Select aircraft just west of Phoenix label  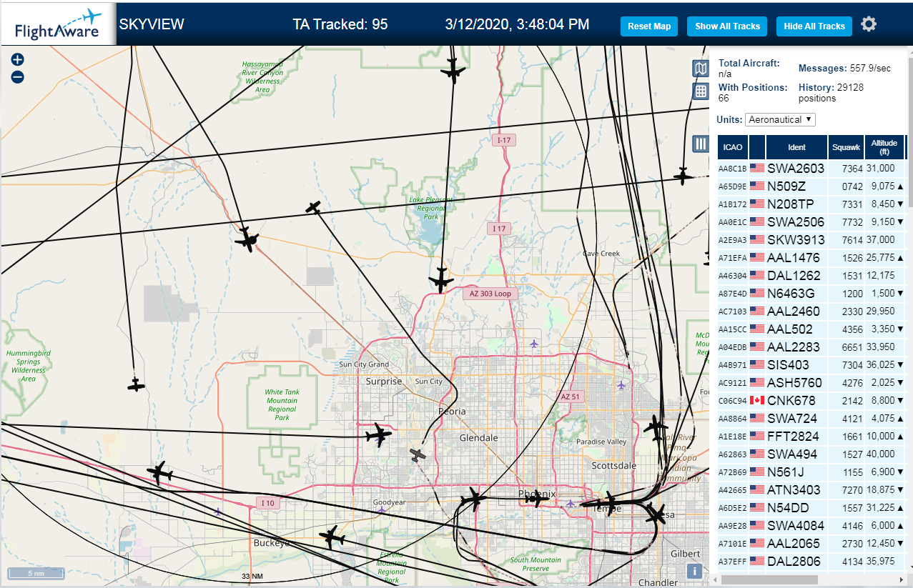coord(473,499)
